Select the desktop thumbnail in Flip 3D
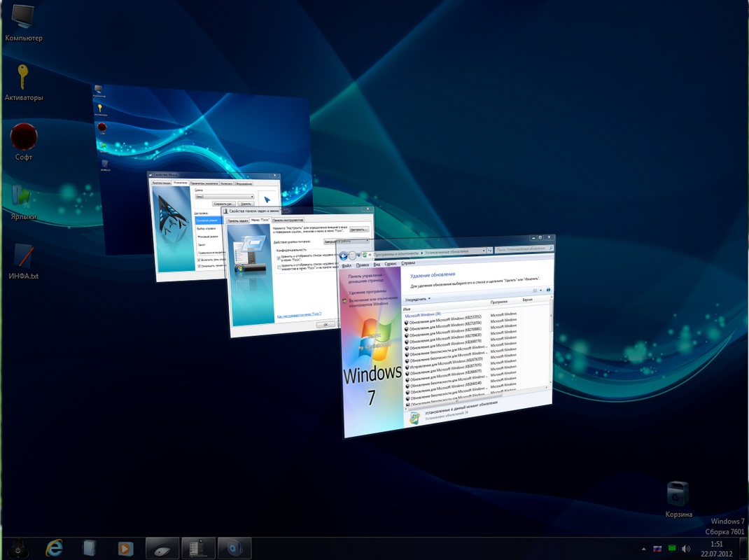 tap(201, 134)
